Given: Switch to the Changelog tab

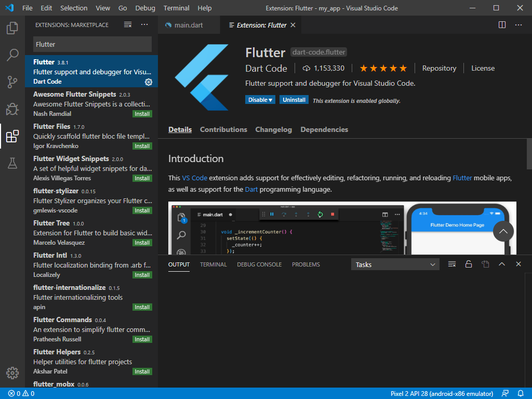Looking at the screenshot, I should (273, 130).
